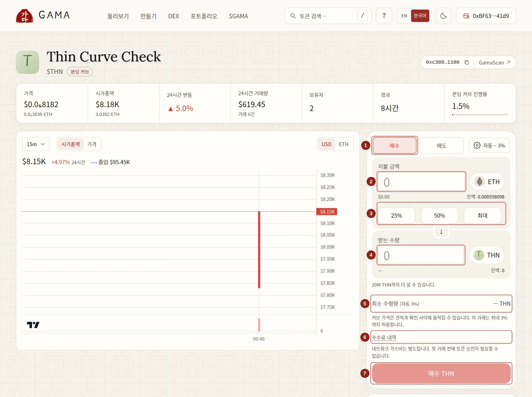Go to the DEX page

coord(173,16)
